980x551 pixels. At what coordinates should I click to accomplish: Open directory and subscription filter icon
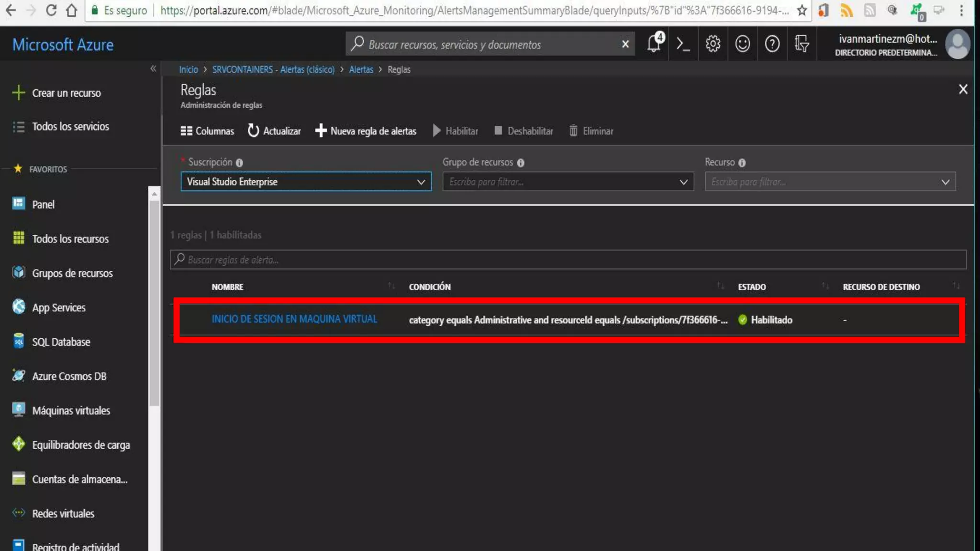[x=802, y=44]
